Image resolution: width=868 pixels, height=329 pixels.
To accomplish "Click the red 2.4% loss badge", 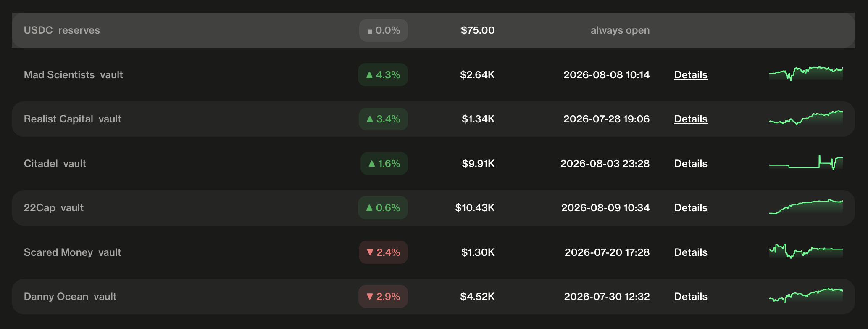I will (x=383, y=252).
